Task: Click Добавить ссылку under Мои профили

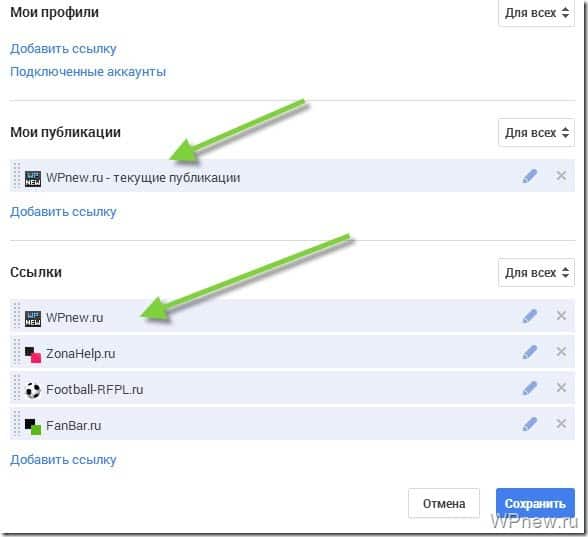Action: tap(63, 49)
